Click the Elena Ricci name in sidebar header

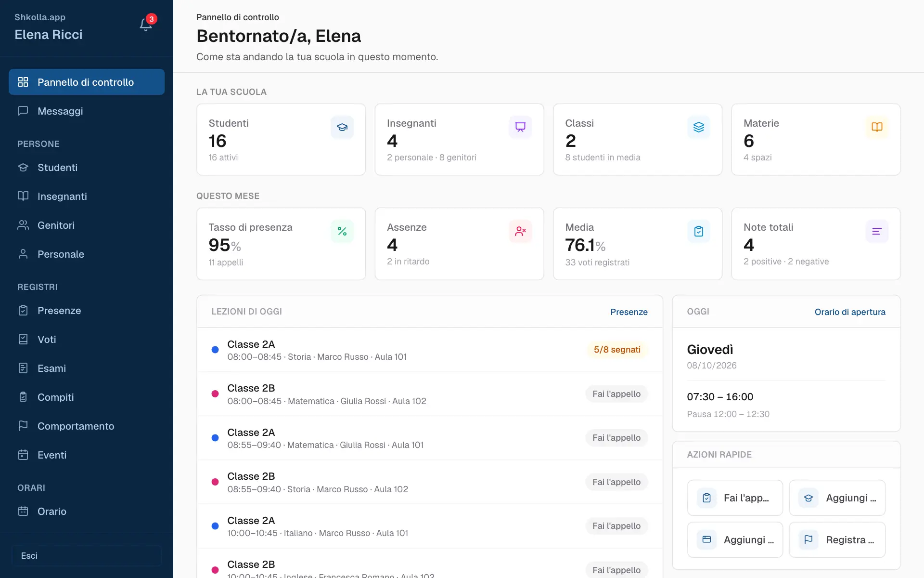pyautogui.click(x=48, y=35)
